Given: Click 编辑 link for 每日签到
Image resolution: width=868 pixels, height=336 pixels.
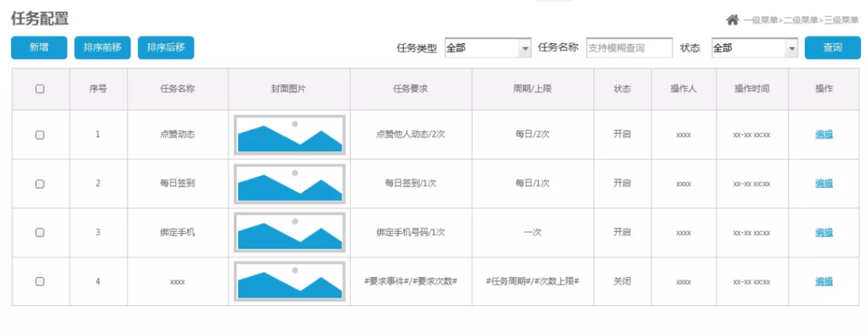Looking at the screenshot, I should coord(824,183).
